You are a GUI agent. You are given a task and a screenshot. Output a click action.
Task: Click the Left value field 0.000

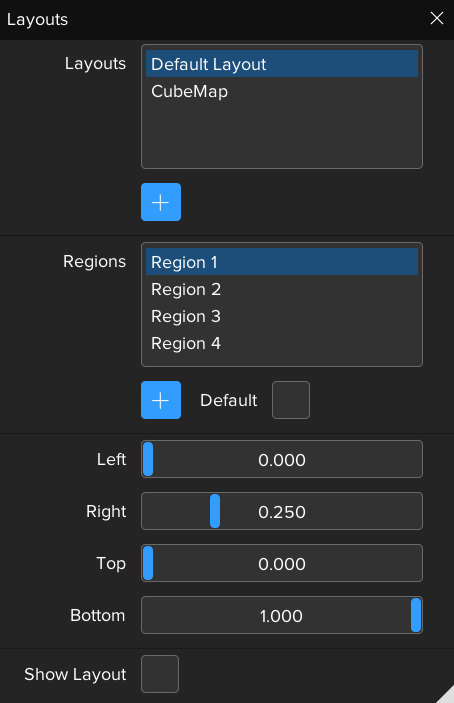coord(282,459)
